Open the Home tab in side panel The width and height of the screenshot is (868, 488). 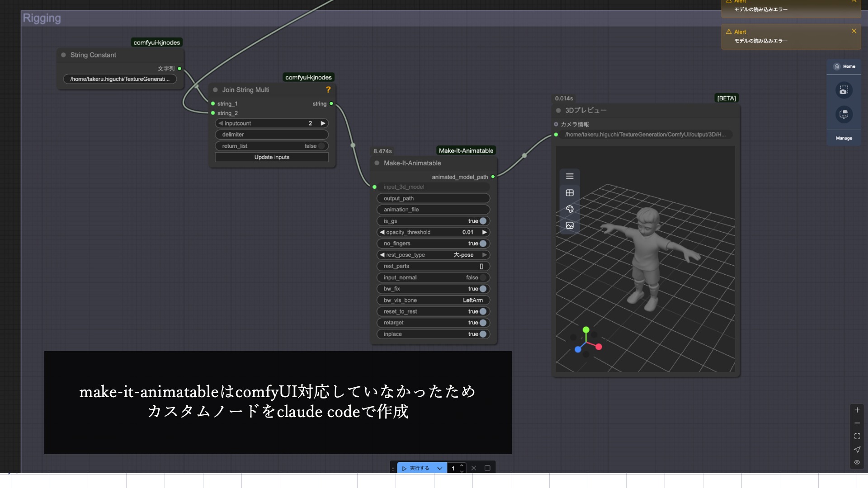pos(844,66)
